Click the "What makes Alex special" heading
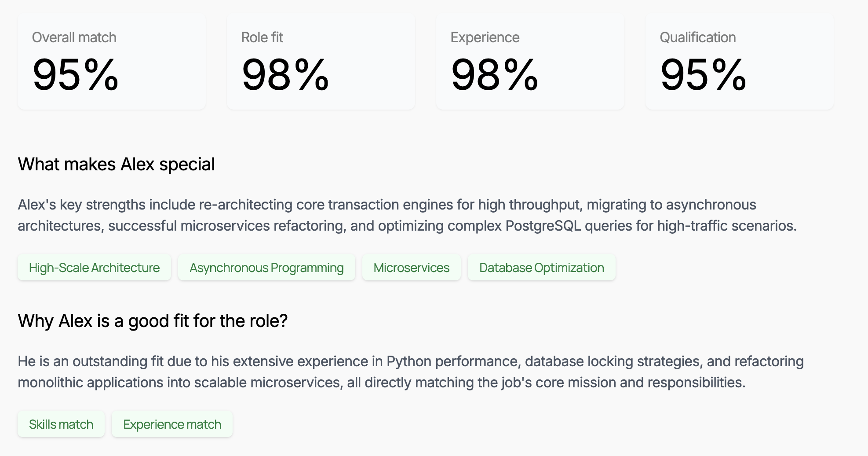This screenshot has height=456, width=868. point(116,164)
